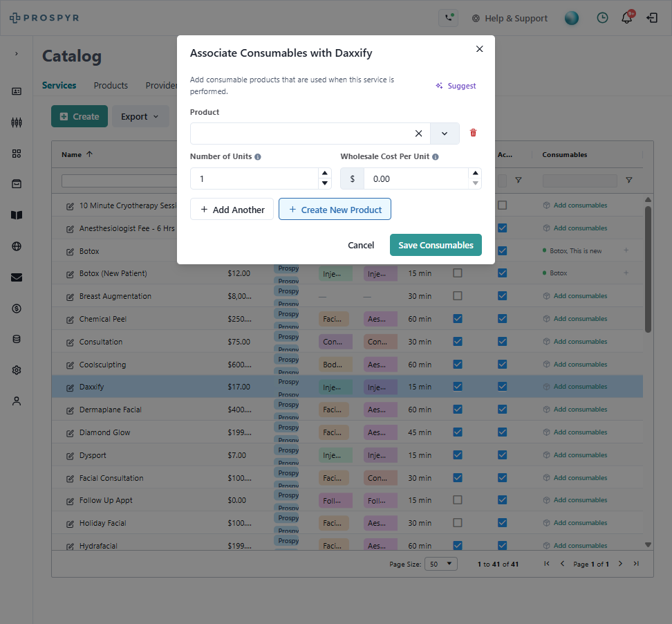The height and width of the screenshot is (624, 672).
Task: Open the book catalog icon in sidebar
Action: (x=17, y=215)
